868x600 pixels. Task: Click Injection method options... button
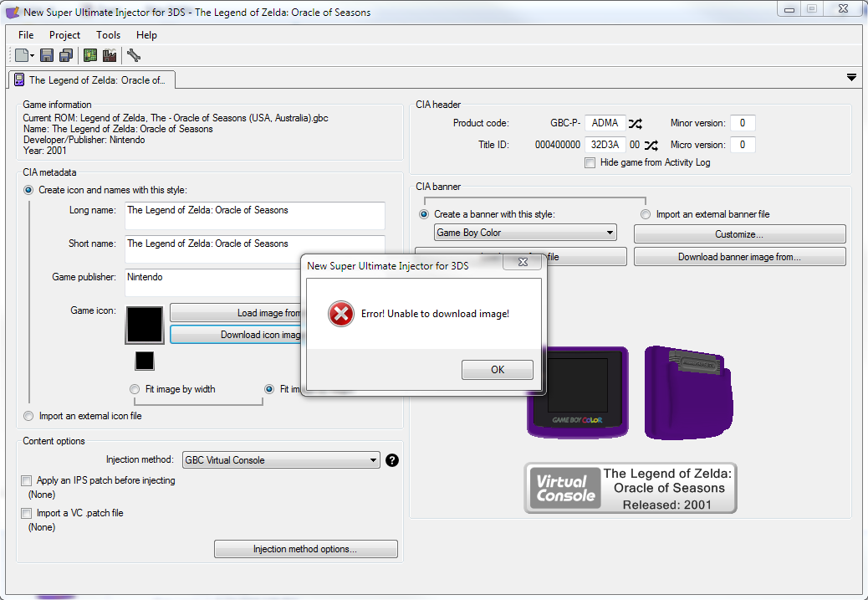point(305,549)
